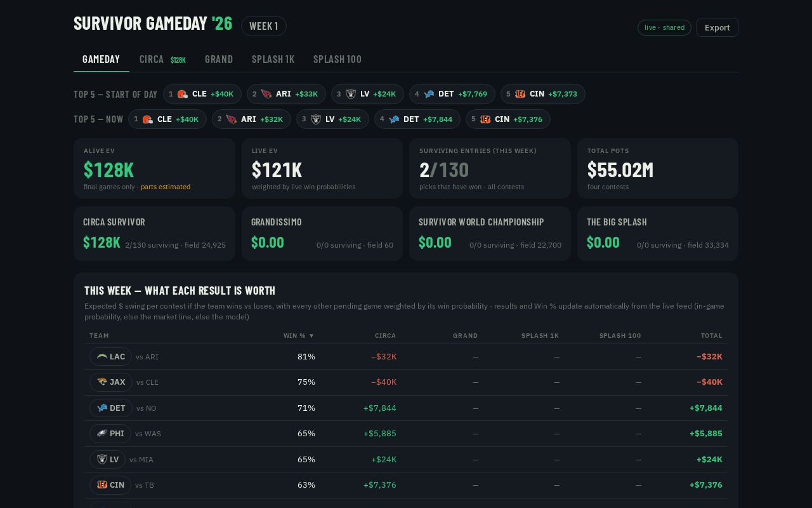Click the Lions logo in Top 5 Now row

(x=394, y=119)
